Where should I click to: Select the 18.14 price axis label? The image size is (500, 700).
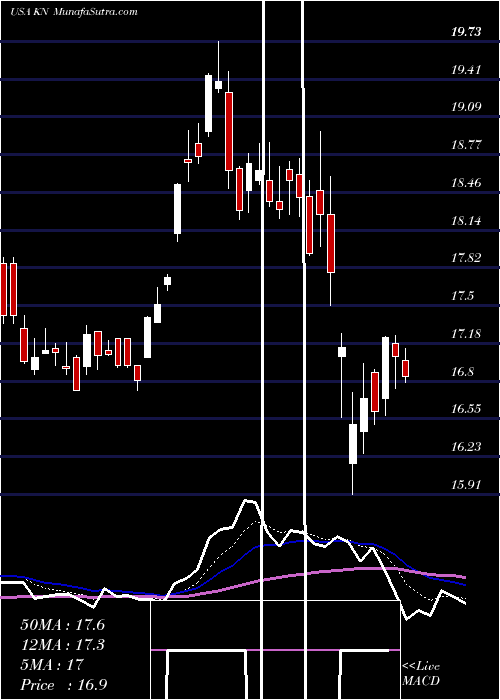(467, 221)
